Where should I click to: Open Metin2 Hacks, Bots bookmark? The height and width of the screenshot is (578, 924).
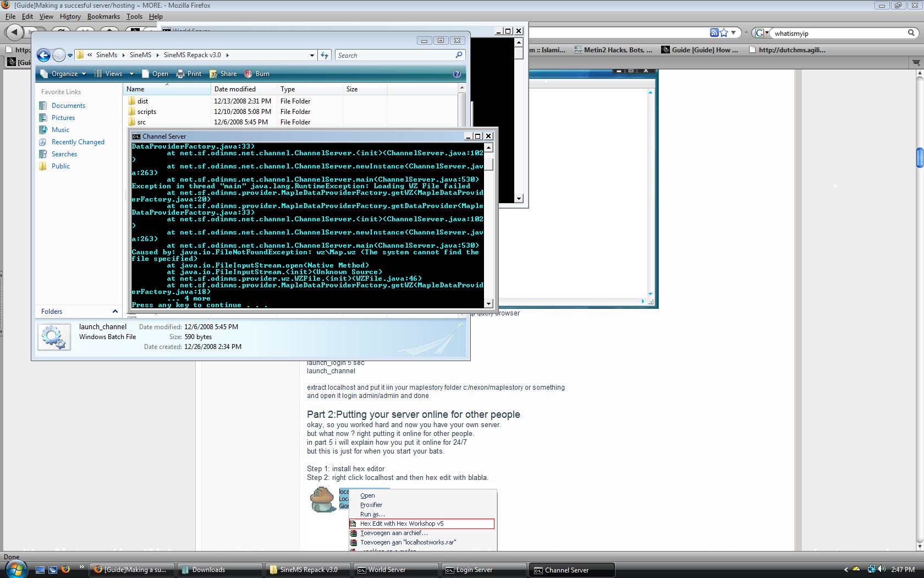[x=613, y=50]
